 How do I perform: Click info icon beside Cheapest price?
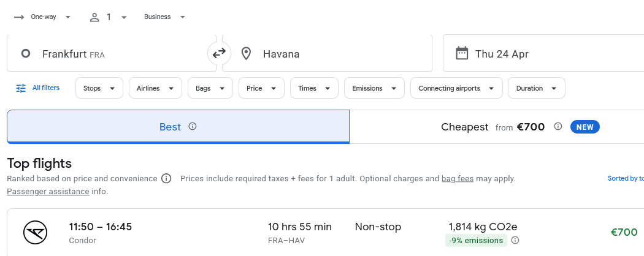point(558,127)
